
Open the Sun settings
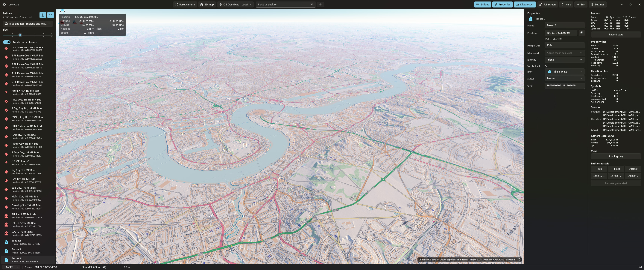581,4
